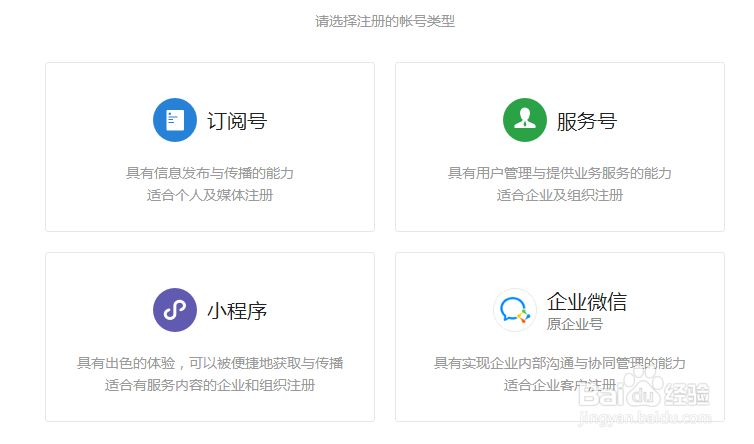The height and width of the screenshot is (444, 754).
Task: Click text 具有出色的体验，可以被便捷地获取与传播
Action: tap(210, 363)
